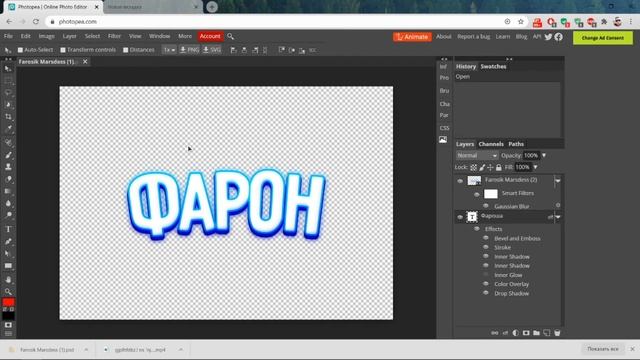Screen dimensions: 640x360
Task: Toggle Stroke effect visibility
Action: [x=486, y=247]
